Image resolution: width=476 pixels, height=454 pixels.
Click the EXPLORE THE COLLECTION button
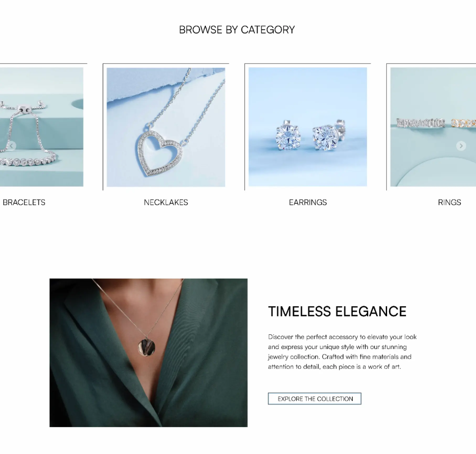tap(314, 399)
